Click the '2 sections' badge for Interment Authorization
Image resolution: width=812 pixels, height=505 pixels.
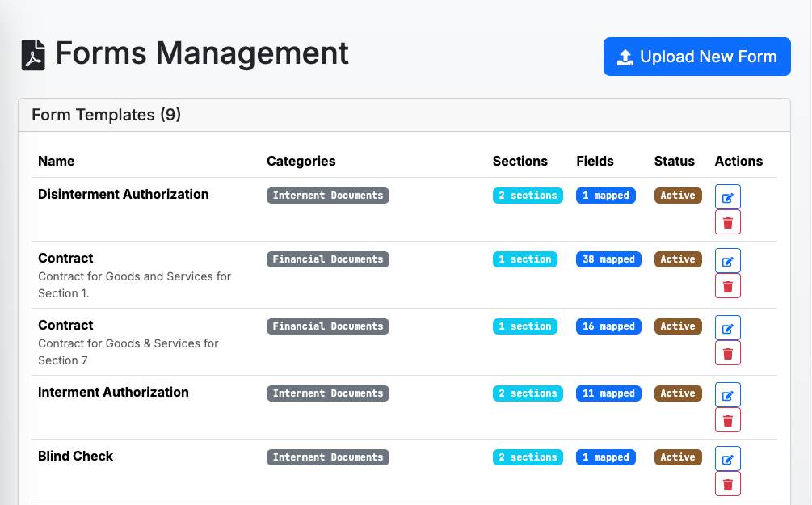[528, 393]
